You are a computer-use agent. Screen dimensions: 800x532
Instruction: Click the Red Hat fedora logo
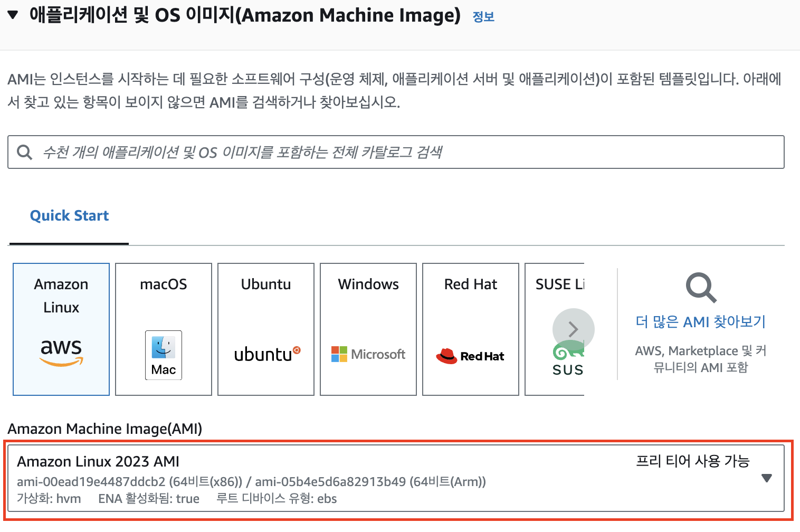(x=470, y=356)
